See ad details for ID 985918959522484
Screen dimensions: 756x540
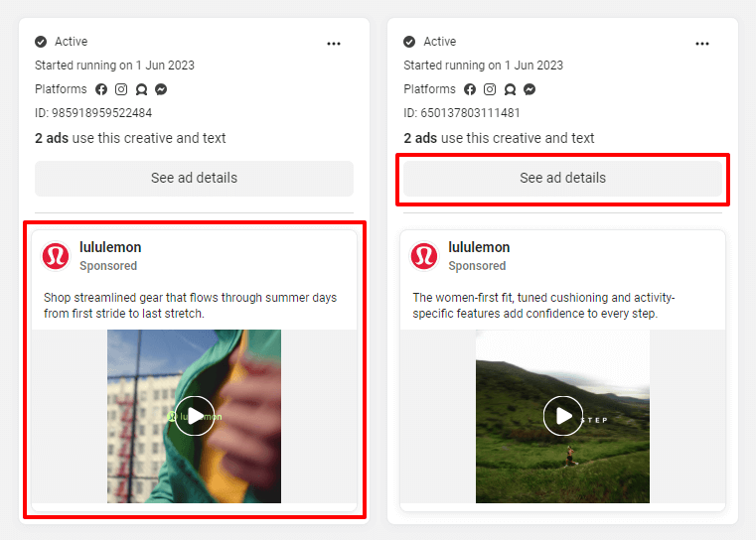(x=194, y=179)
